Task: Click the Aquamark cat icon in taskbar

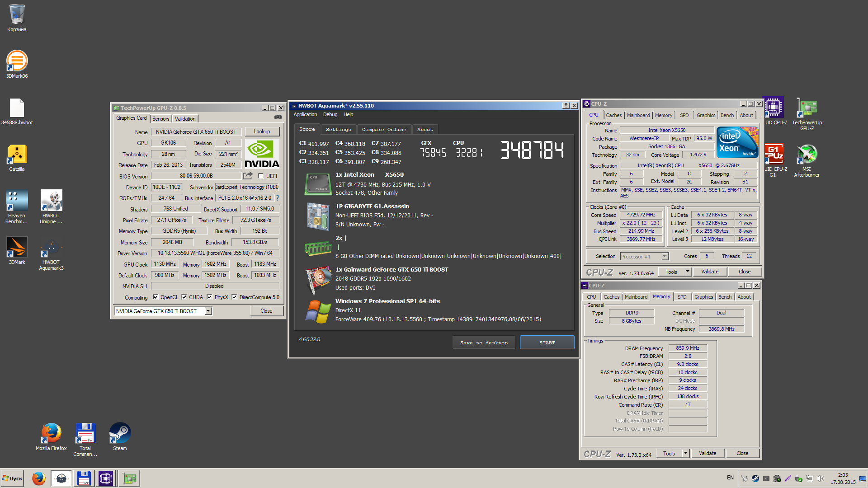Action: pos(61,478)
